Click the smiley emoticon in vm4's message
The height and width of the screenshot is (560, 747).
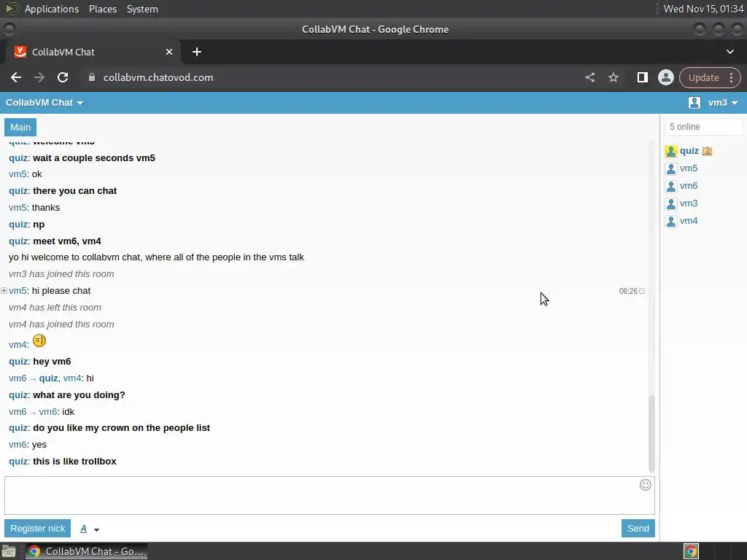[x=39, y=341]
